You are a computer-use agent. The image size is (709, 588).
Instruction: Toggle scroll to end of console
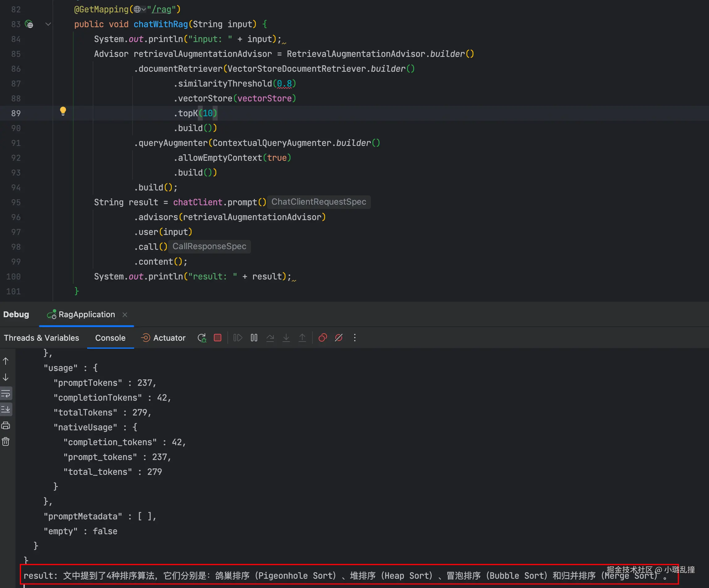pos(6,409)
